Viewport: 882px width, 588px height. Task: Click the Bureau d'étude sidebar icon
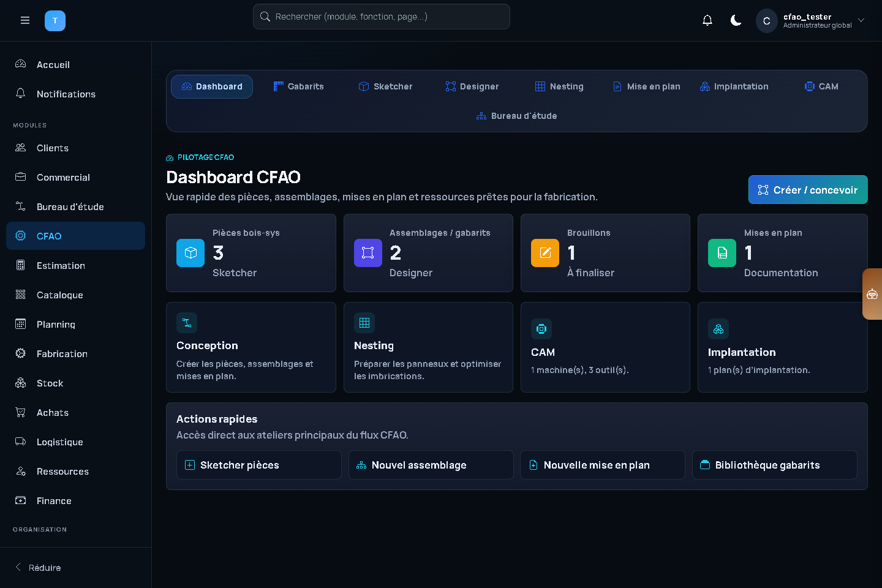pos(21,206)
